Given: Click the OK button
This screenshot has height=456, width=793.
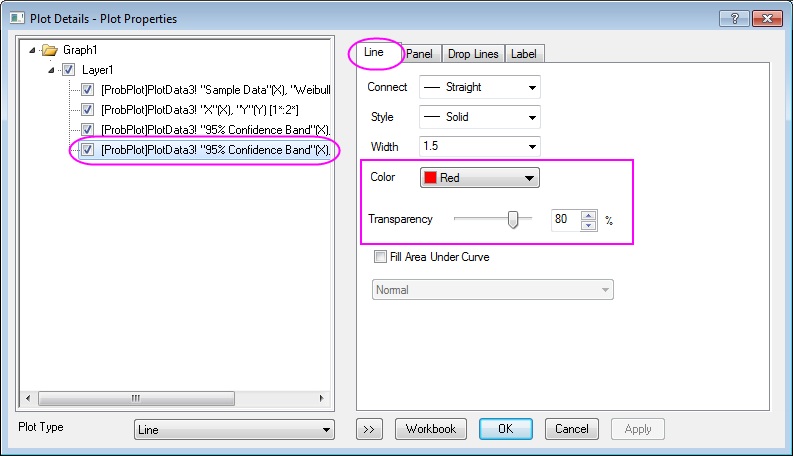Looking at the screenshot, I should click(506, 429).
